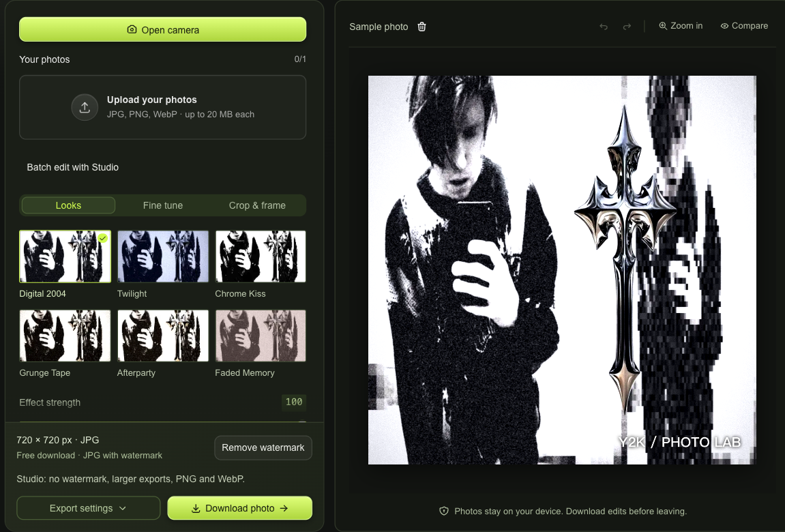This screenshot has width=785, height=532.
Task: Click the edited photo preview
Action: (562, 270)
